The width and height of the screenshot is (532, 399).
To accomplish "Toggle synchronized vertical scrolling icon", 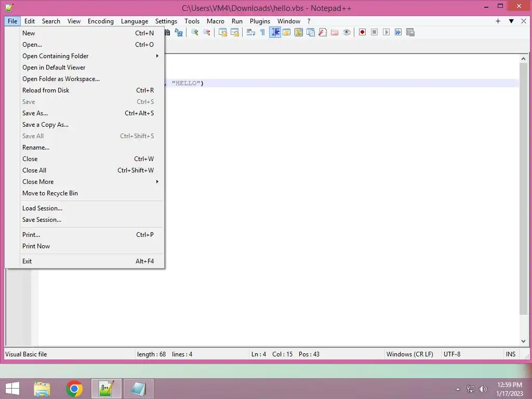I will (223, 32).
